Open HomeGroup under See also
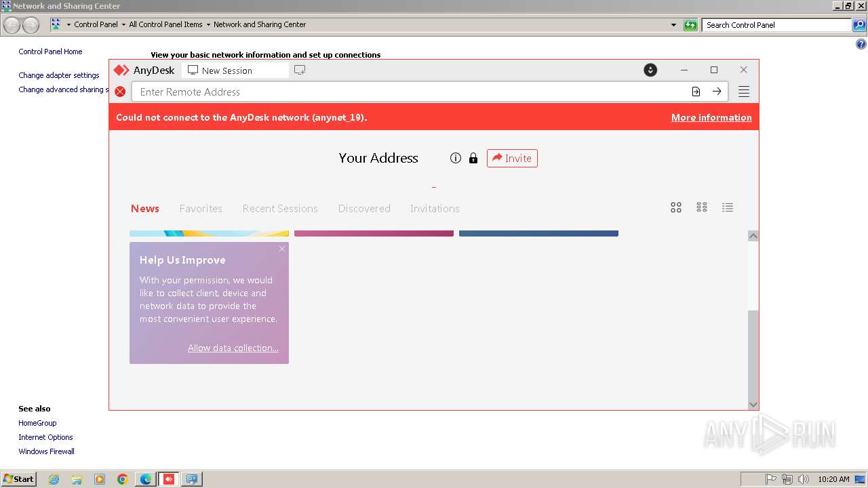 (x=37, y=423)
